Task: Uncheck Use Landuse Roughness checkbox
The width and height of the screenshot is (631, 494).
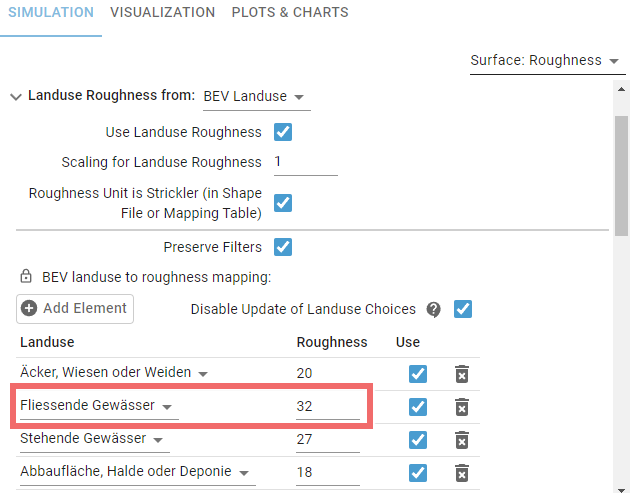Action: pos(283,132)
